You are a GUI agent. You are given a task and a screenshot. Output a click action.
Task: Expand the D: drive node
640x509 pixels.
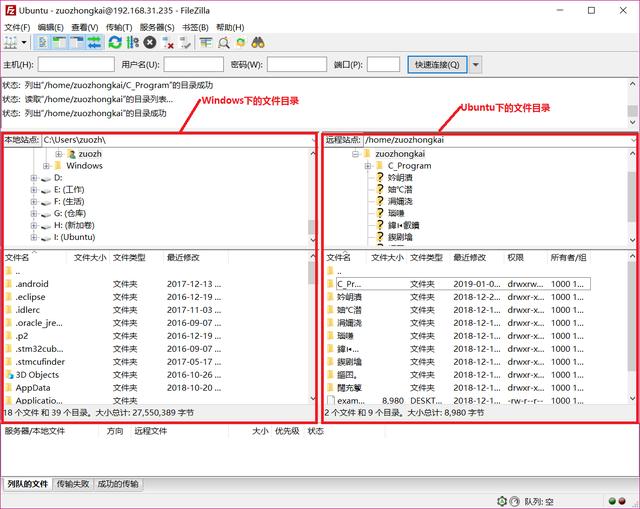(34, 178)
